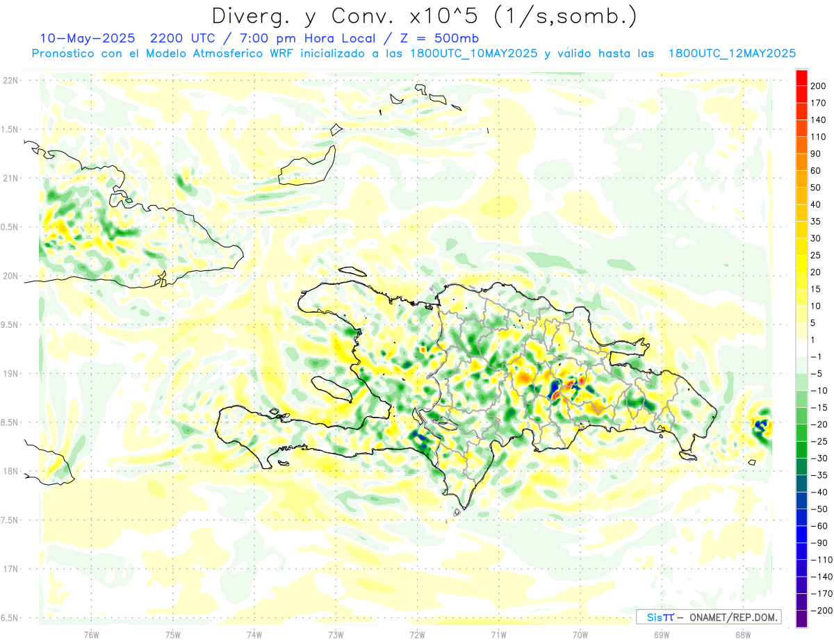Click the '0.5N' latitude axis label

[x=10, y=227]
